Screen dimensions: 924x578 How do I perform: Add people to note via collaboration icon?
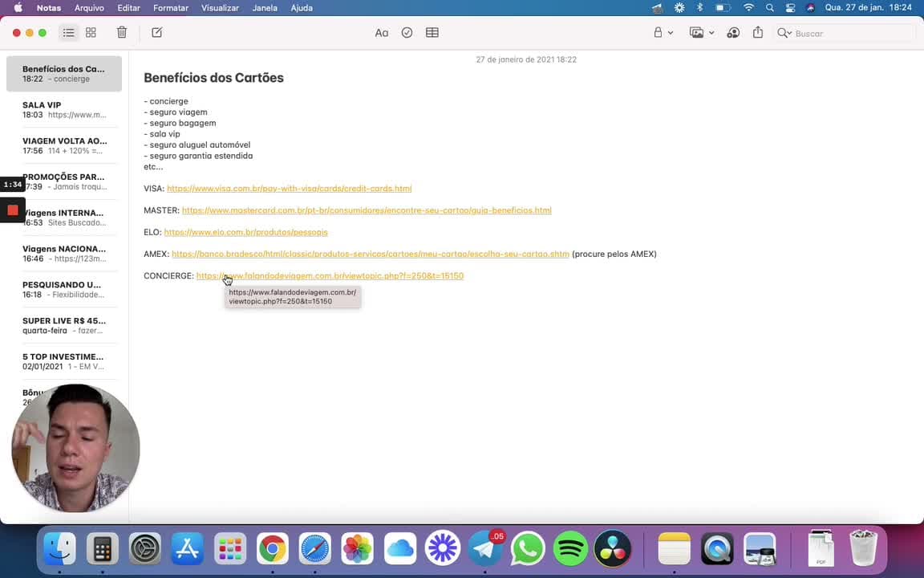pos(733,33)
